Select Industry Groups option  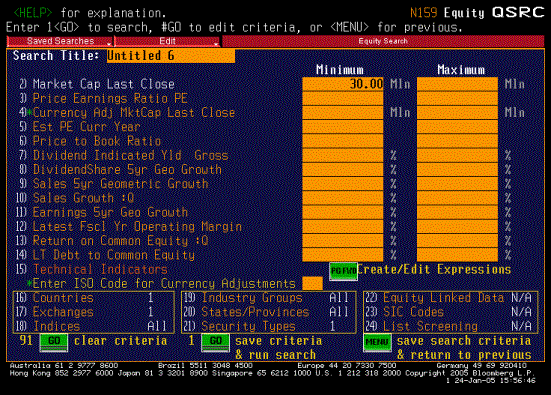(x=252, y=298)
